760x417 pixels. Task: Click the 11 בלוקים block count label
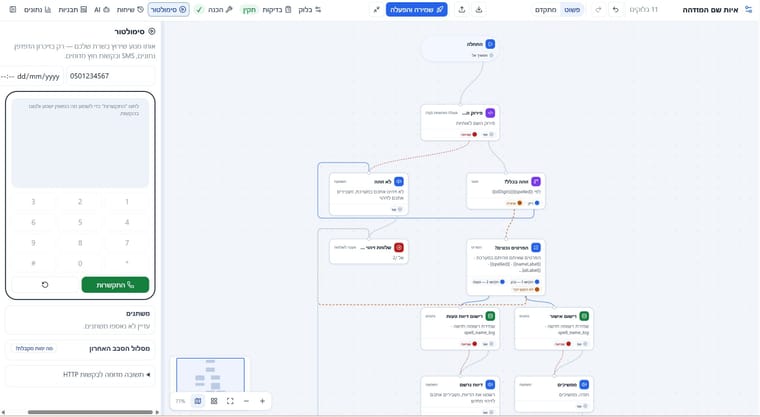(643, 10)
